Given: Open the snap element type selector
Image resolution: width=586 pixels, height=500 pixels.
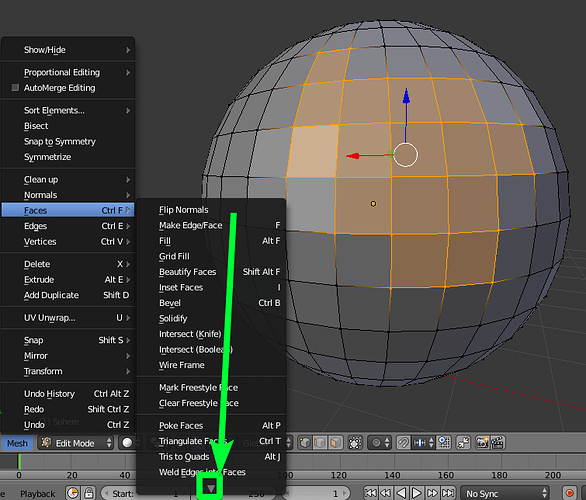Looking at the screenshot, I should (423, 443).
